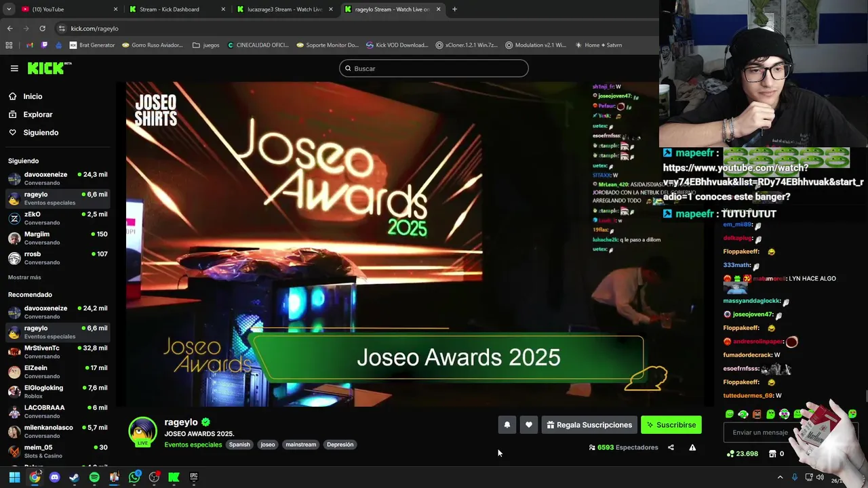Open the tab search dropdown arrow
868x488 pixels.
[x=7, y=9]
